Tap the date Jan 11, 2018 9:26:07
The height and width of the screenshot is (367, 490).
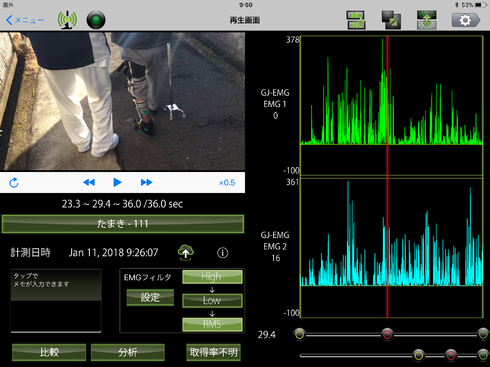point(114,252)
